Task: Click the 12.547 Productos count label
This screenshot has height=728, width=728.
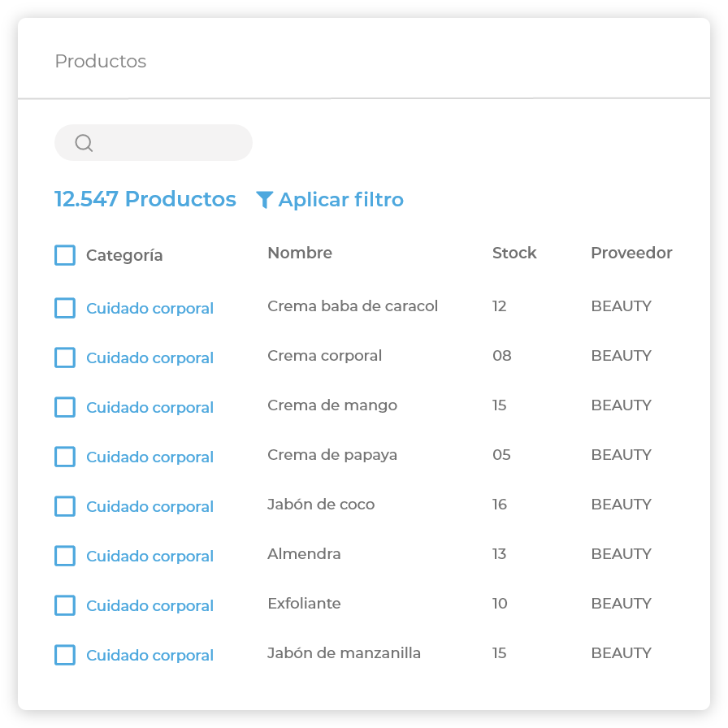Action: point(145,199)
